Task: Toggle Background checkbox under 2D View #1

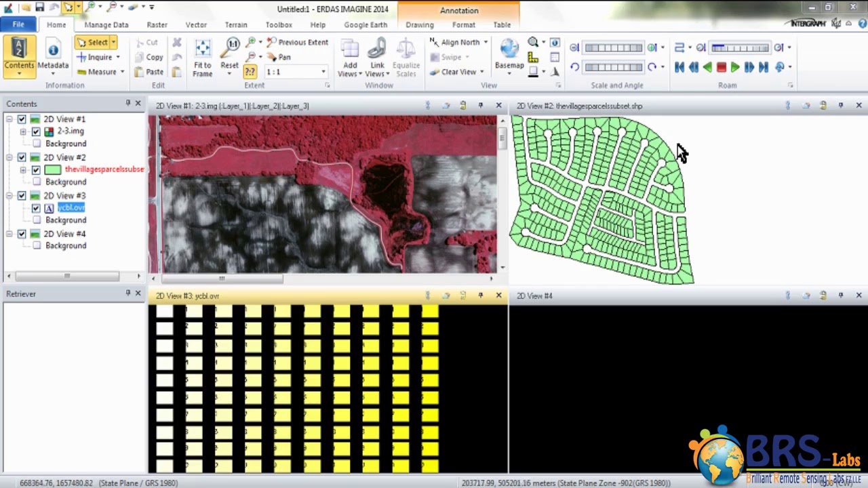Action: click(x=36, y=144)
